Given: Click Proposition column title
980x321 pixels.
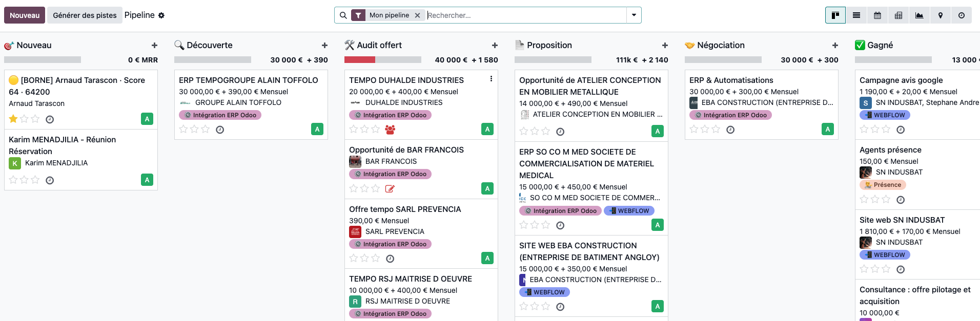Looking at the screenshot, I should [x=549, y=45].
